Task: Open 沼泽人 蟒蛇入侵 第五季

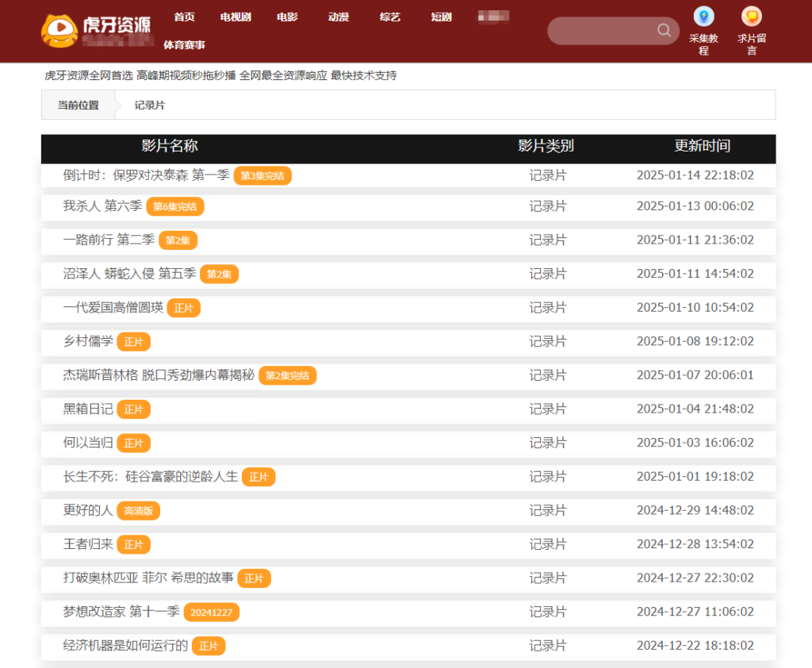Action: [x=129, y=274]
